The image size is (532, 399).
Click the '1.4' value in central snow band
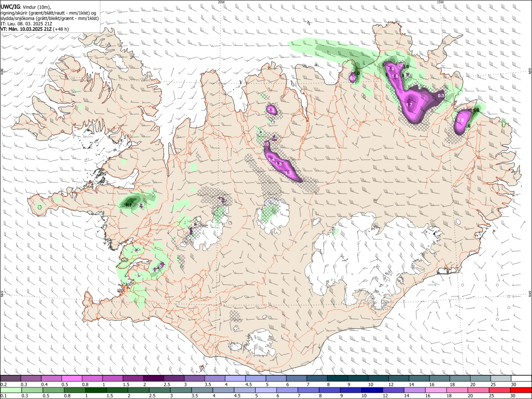pyautogui.click(x=272, y=160)
